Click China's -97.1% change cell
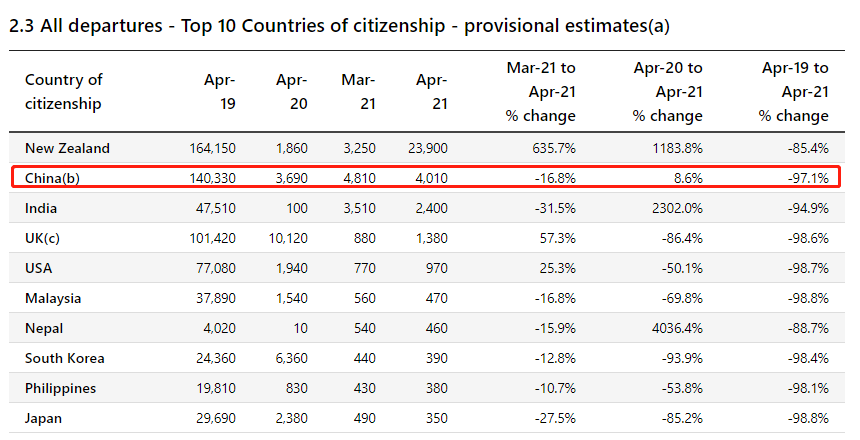This screenshot has height=440, width=860. [x=807, y=178]
